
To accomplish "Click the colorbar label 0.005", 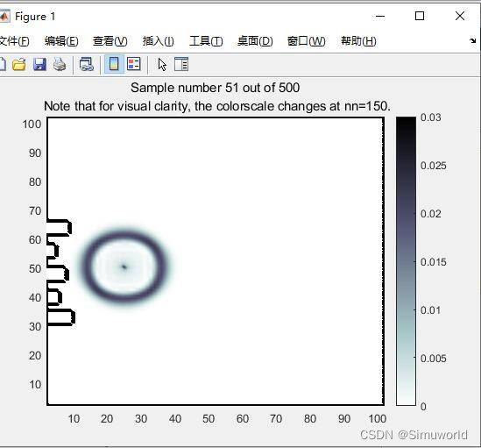I will pyautogui.click(x=433, y=359).
